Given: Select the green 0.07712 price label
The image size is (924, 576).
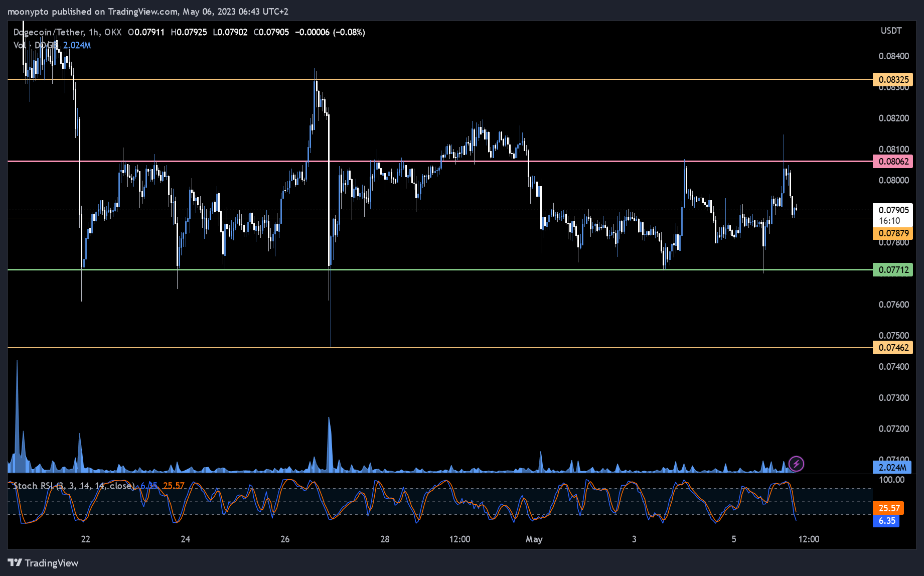Looking at the screenshot, I should click(893, 269).
